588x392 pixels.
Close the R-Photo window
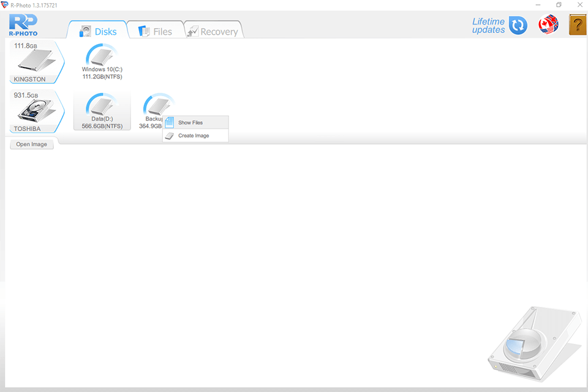(x=580, y=5)
